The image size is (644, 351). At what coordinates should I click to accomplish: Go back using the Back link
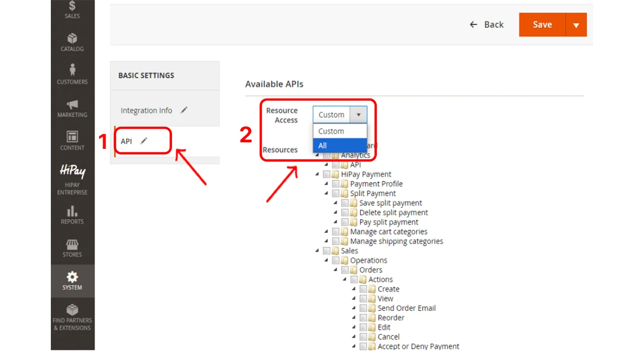pos(487,25)
